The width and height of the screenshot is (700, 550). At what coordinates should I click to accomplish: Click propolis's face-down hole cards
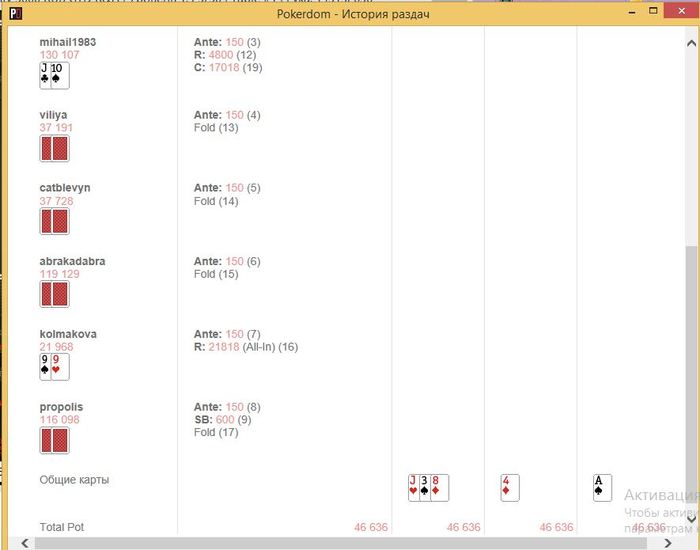(x=54, y=440)
